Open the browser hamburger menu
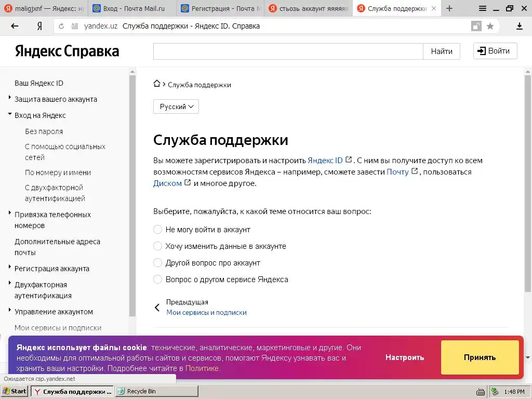The width and height of the screenshot is (532, 399). coord(482,8)
